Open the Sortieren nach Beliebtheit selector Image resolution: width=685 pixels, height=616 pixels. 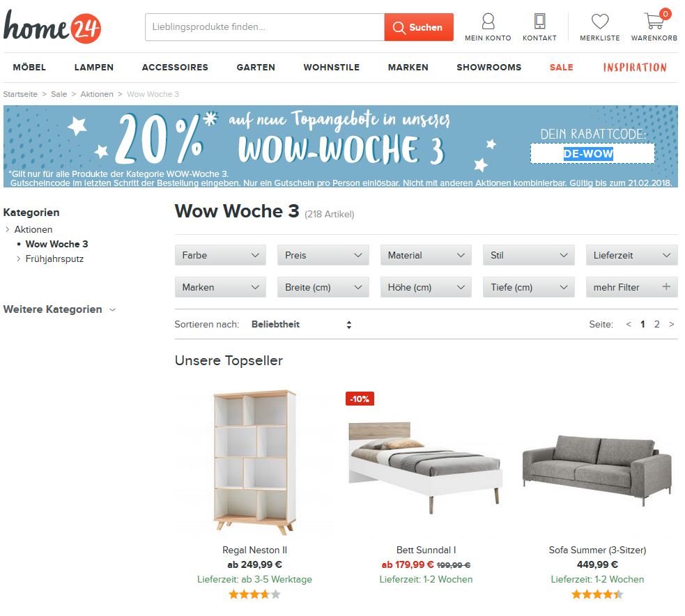pos(302,324)
